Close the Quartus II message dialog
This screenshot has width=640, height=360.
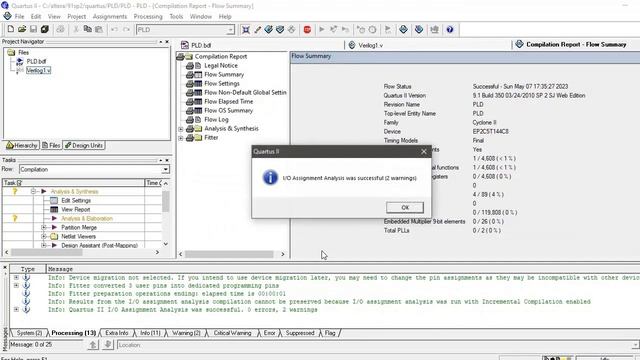point(424,151)
